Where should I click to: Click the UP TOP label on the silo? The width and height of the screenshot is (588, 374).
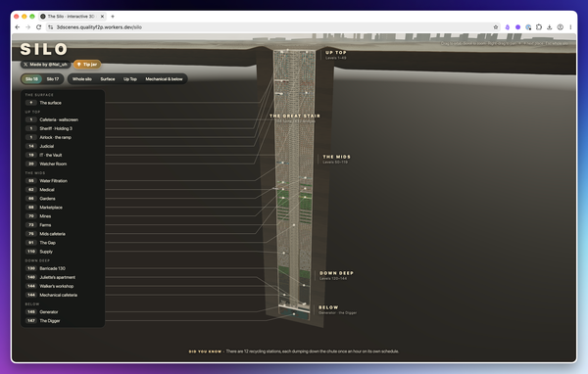[335, 53]
